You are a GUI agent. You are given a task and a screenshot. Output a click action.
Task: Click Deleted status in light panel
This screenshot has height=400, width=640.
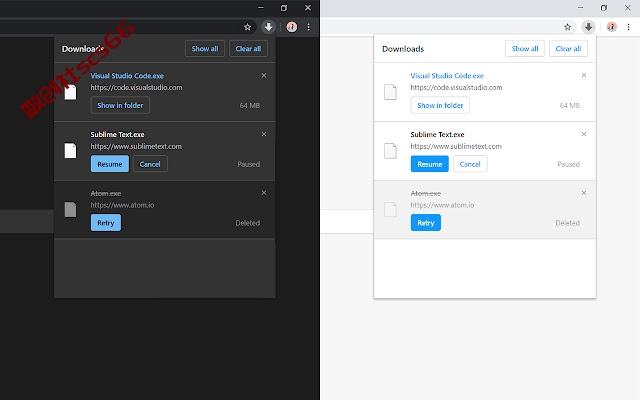pos(568,223)
